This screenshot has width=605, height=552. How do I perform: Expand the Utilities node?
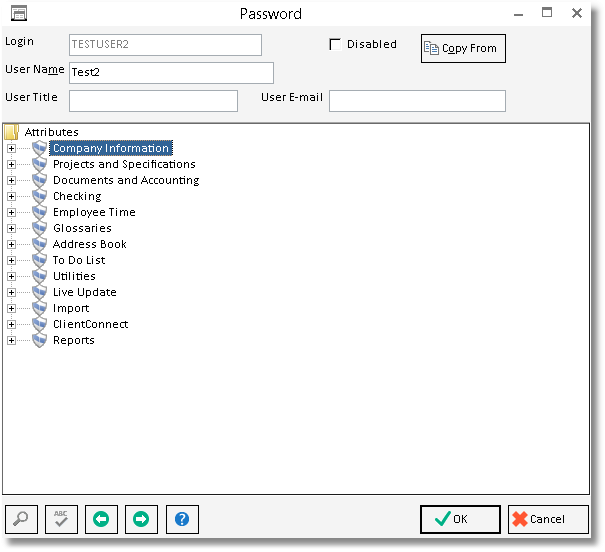11,276
